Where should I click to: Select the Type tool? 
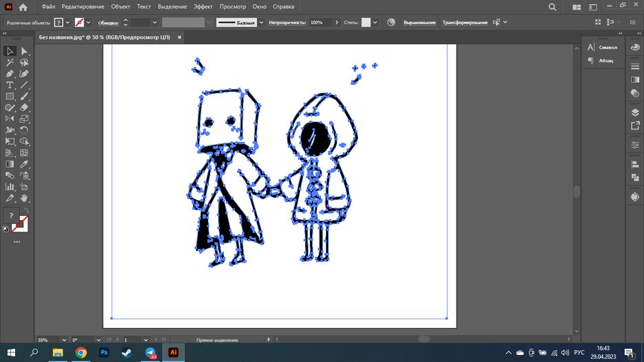coord(10,85)
